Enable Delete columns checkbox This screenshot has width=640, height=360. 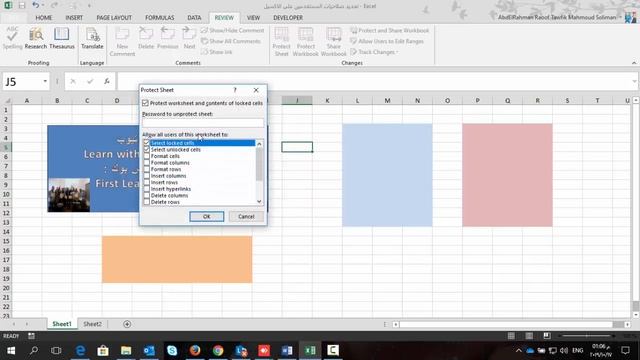point(147,196)
